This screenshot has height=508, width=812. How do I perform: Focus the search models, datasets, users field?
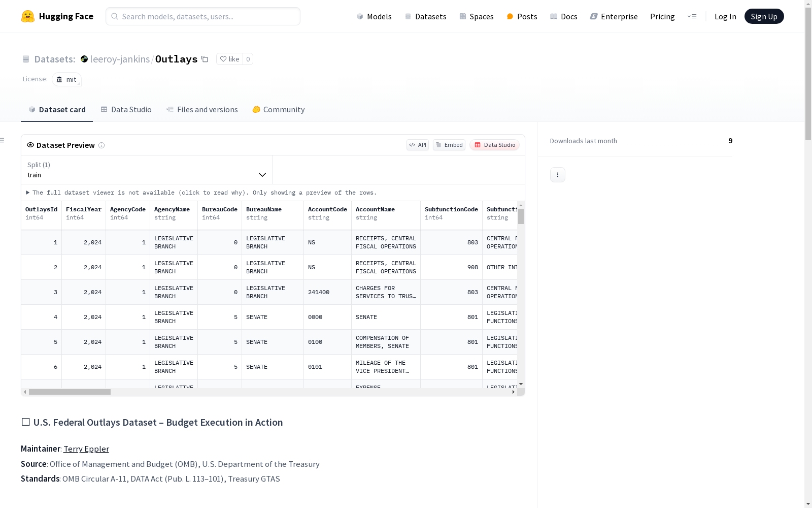[x=203, y=16]
